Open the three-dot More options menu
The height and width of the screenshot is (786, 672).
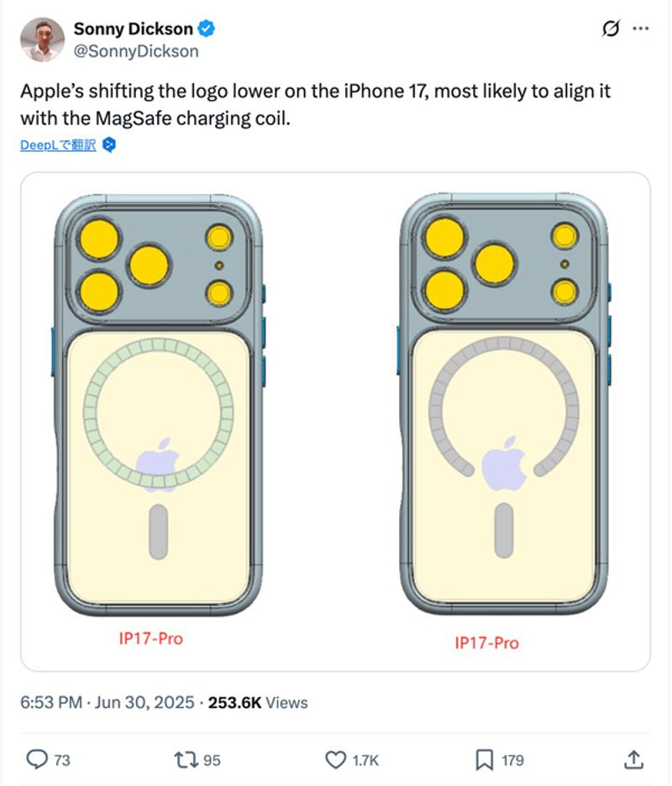pyautogui.click(x=641, y=29)
